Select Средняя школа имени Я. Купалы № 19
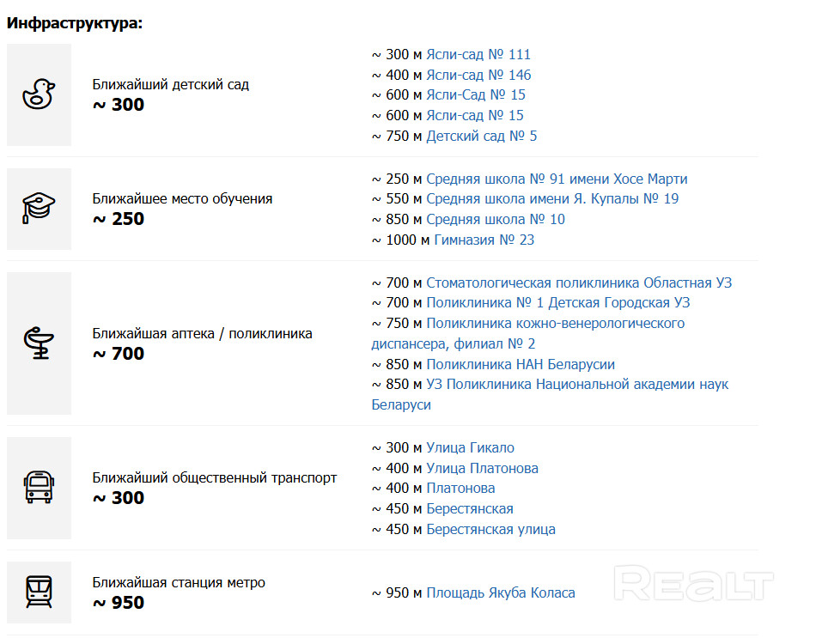Viewport: 816px width, 644px height. coord(552,198)
